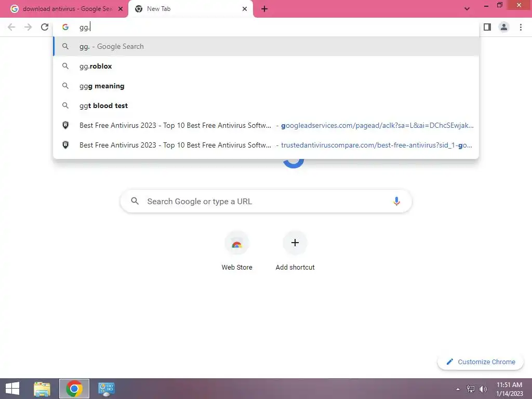The height and width of the screenshot is (399, 532).
Task: Reload the current page
Action: 45,27
